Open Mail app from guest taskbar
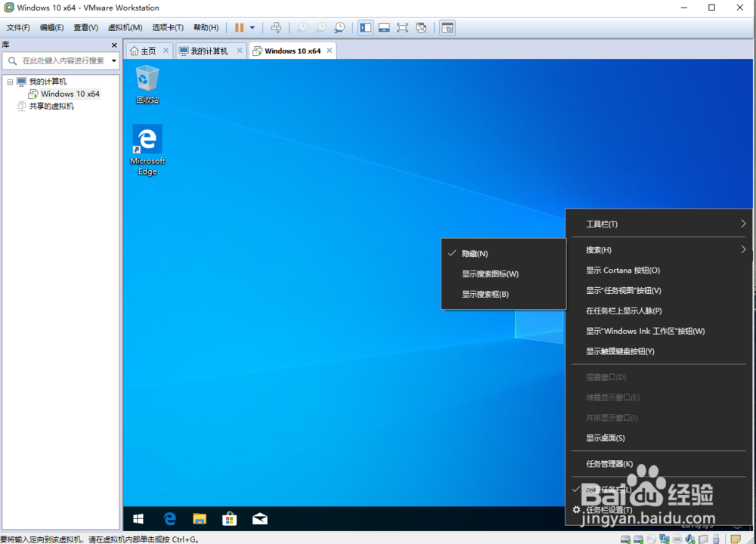Viewport: 756px width, 544px height. (260, 518)
